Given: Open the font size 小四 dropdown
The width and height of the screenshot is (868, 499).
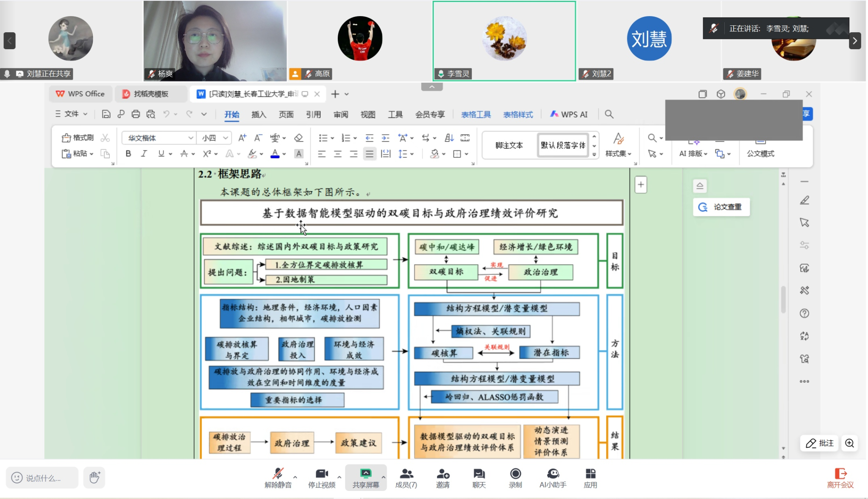Looking at the screenshot, I should click(225, 138).
